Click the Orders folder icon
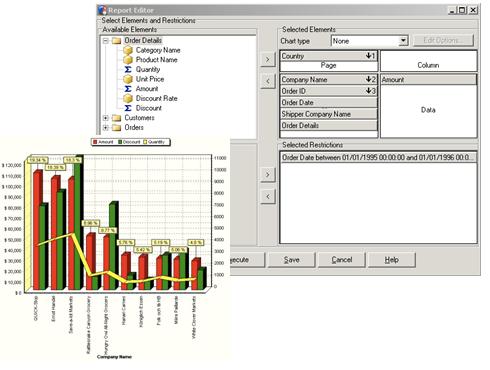 click(116, 128)
